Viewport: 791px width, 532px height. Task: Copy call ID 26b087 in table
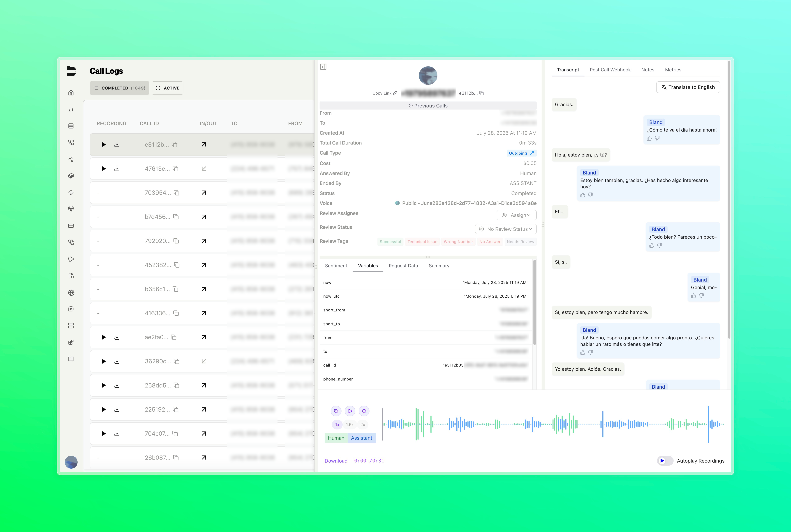176,458
